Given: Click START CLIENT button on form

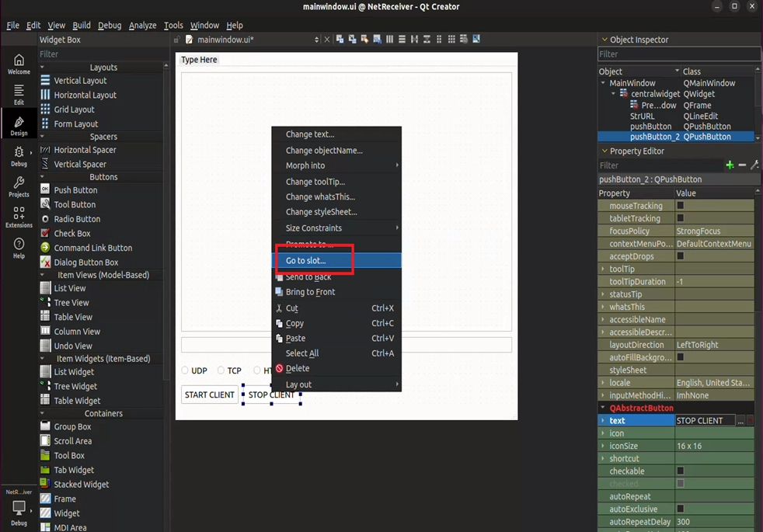Looking at the screenshot, I should click(x=209, y=395).
